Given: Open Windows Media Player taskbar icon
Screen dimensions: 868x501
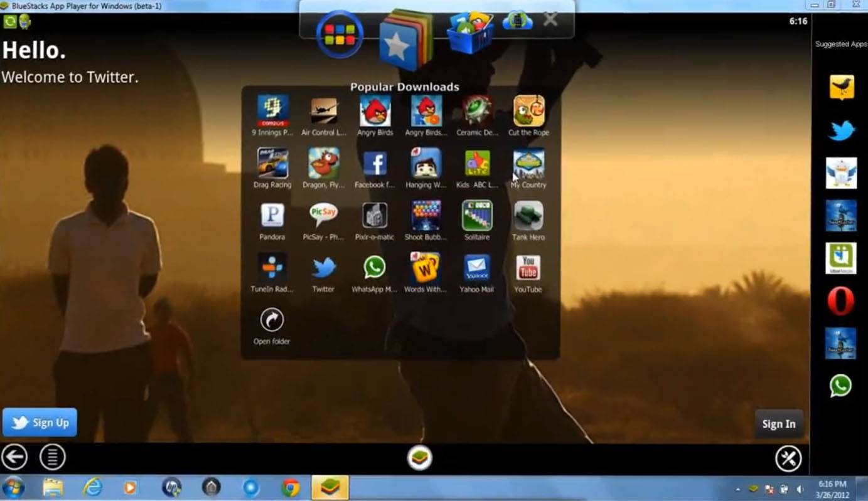Looking at the screenshot, I should (131, 487).
